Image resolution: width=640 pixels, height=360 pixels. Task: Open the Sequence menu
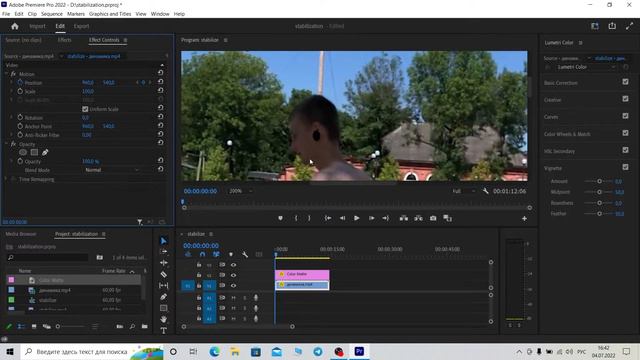(52, 14)
